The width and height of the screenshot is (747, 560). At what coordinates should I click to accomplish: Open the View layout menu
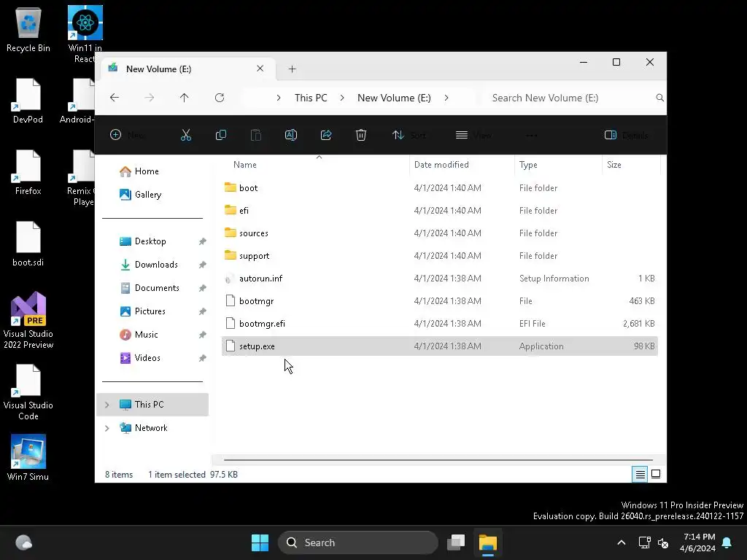point(473,135)
